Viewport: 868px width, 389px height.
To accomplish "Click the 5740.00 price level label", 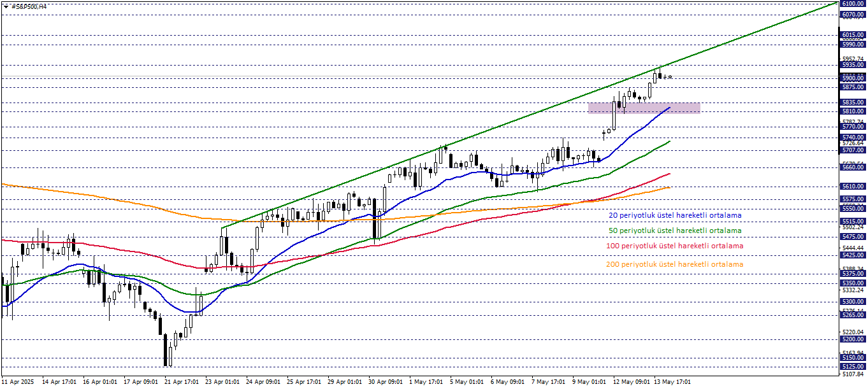I will coord(853,138).
